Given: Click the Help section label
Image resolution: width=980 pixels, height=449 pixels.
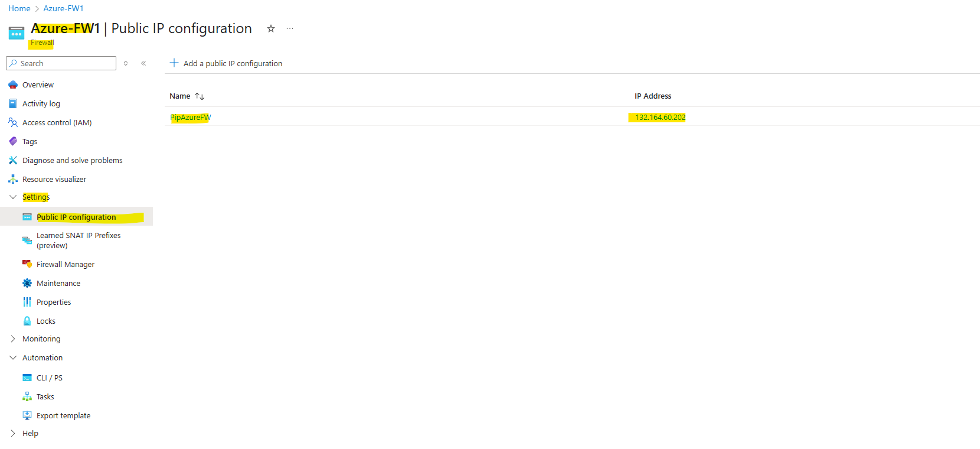Looking at the screenshot, I should [x=30, y=434].
